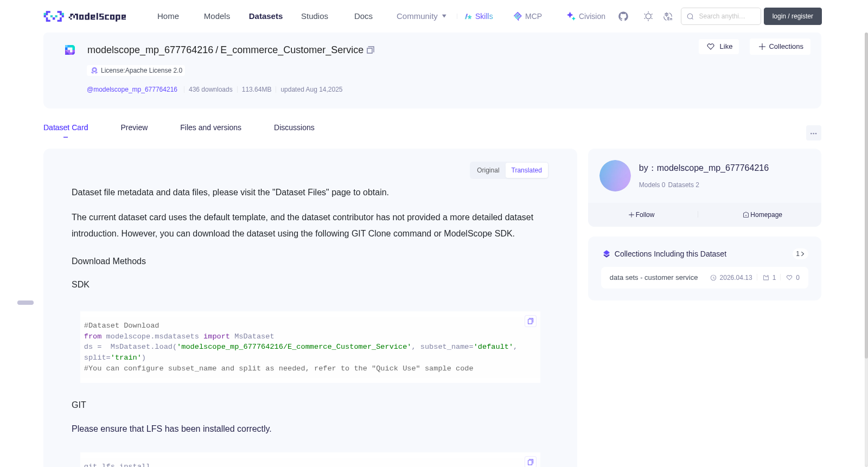Screen dimensions: 868x467
Task: Switch to the Discussions tab
Action: (294, 127)
